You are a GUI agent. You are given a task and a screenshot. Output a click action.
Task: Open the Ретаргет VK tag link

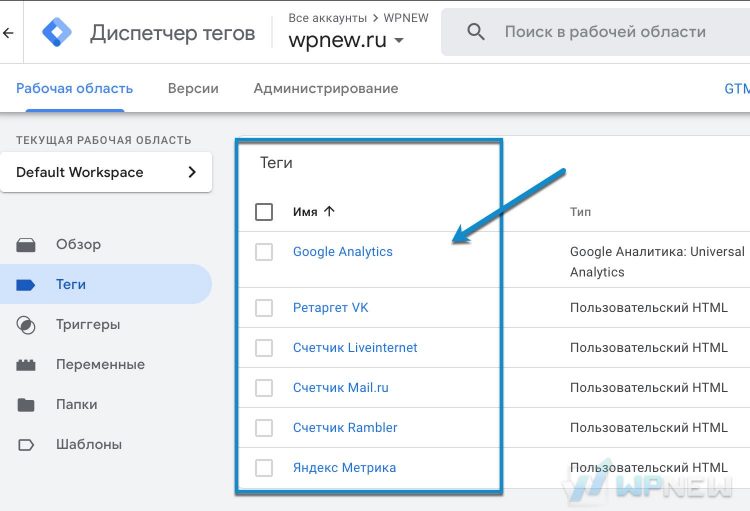(331, 308)
